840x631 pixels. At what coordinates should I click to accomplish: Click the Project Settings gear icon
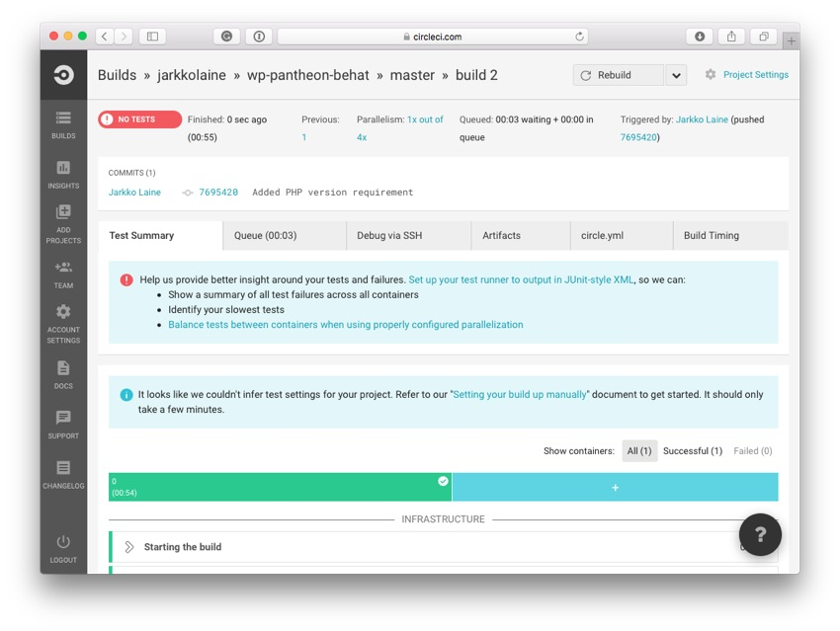(711, 74)
